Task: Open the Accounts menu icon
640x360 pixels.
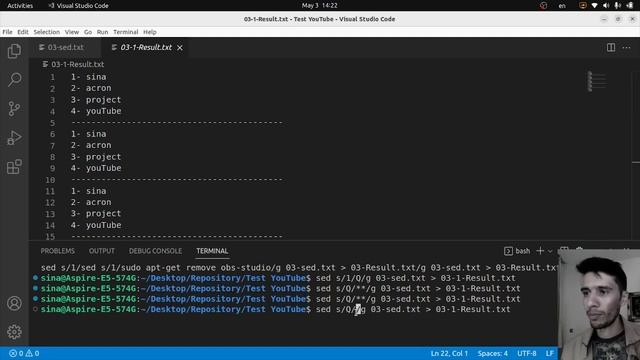Action: tap(14, 303)
